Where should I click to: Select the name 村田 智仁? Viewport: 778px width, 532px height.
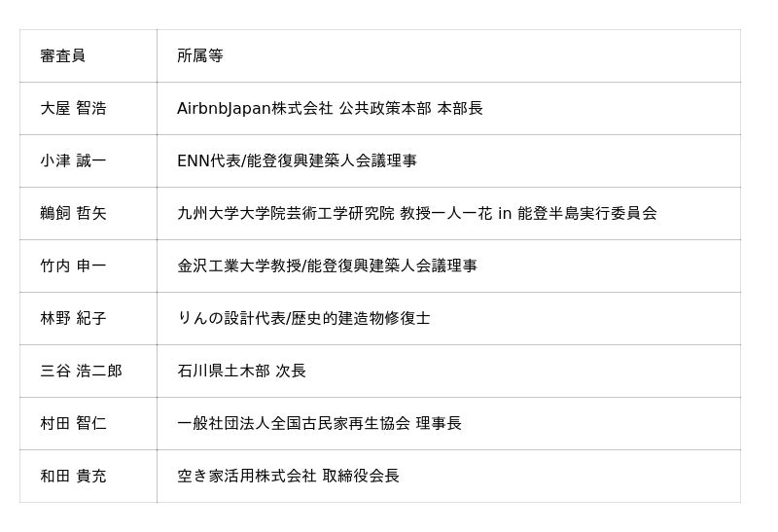coord(73,424)
